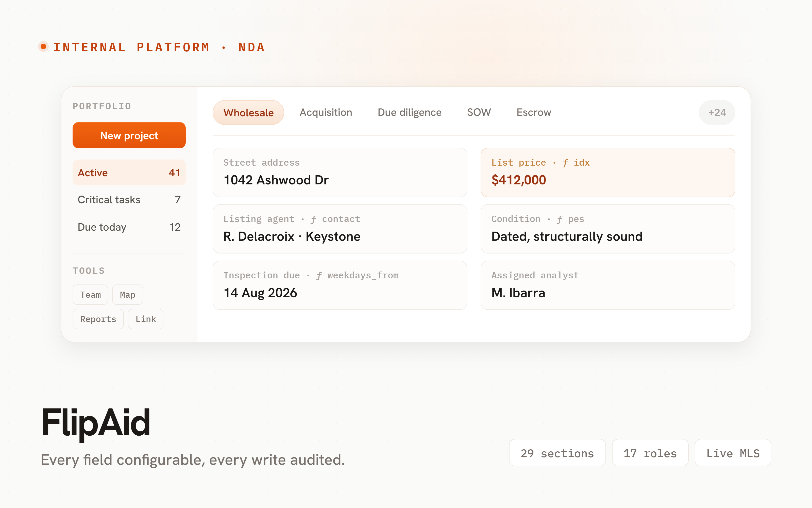Open the Condition field card
This screenshot has width=812, height=508.
(608, 229)
